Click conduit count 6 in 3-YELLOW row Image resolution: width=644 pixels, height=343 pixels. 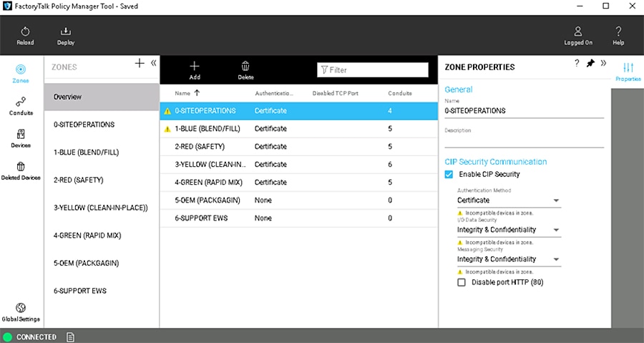click(x=390, y=164)
